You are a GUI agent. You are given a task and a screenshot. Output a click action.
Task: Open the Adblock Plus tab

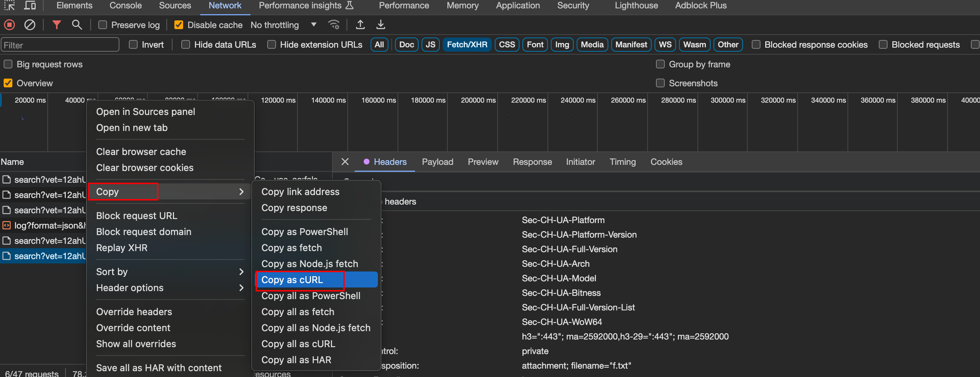700,5
